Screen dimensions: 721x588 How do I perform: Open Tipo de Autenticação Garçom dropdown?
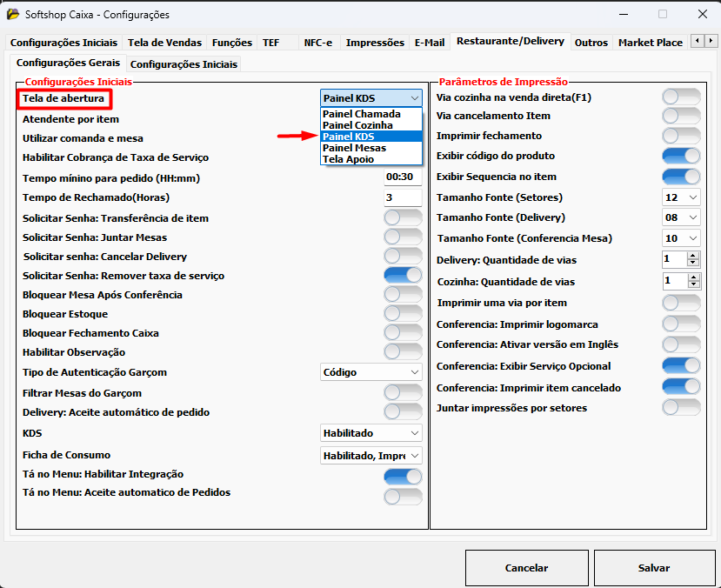[x=371, y=372]
